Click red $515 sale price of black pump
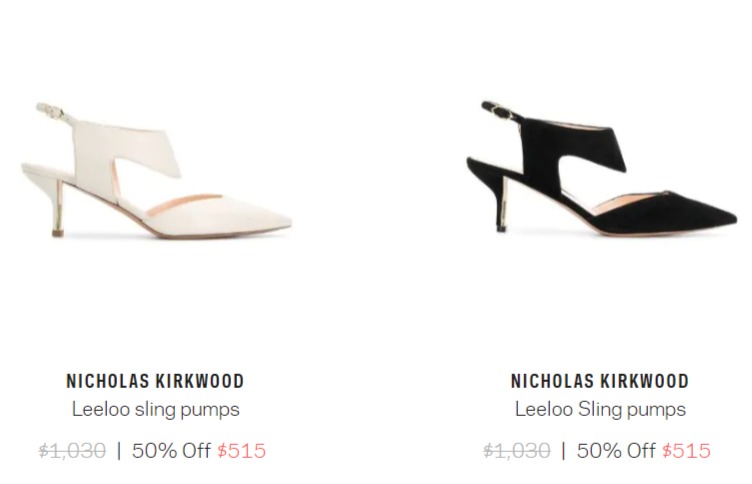The width and height of the screenshot is (752, 484). [686, 450]
